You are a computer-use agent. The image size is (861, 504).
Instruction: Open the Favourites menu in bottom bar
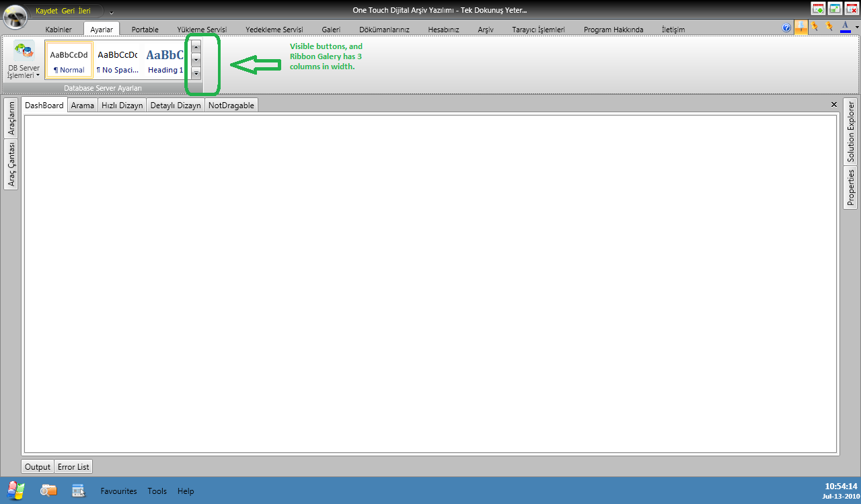(x=119, y=491)
